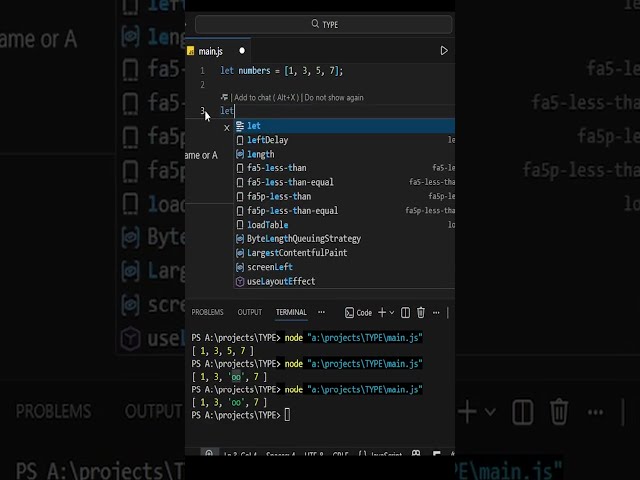Close the suggestion widget with the X
The height and width of the screenshot is (480, 640).
click(x=227, y=128)
